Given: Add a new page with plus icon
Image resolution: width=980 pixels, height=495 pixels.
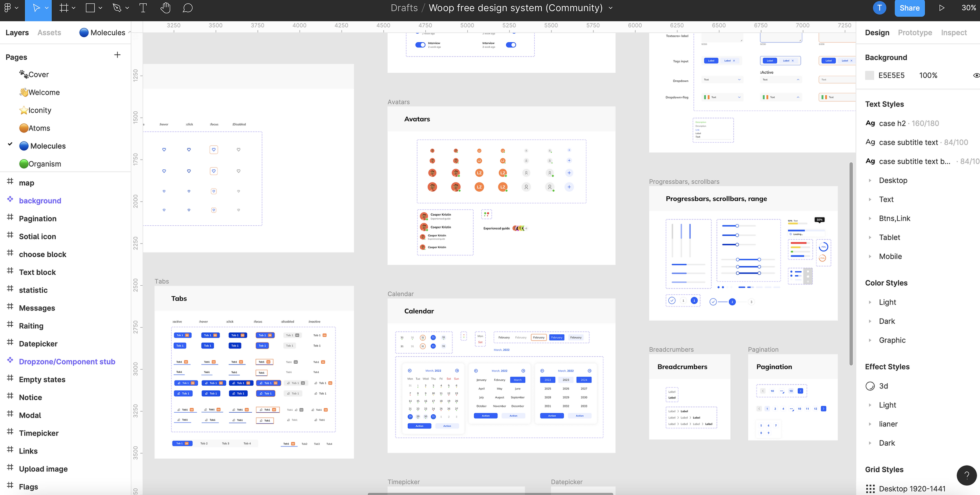Looking at the screenshot, I should tap(117, 55).
